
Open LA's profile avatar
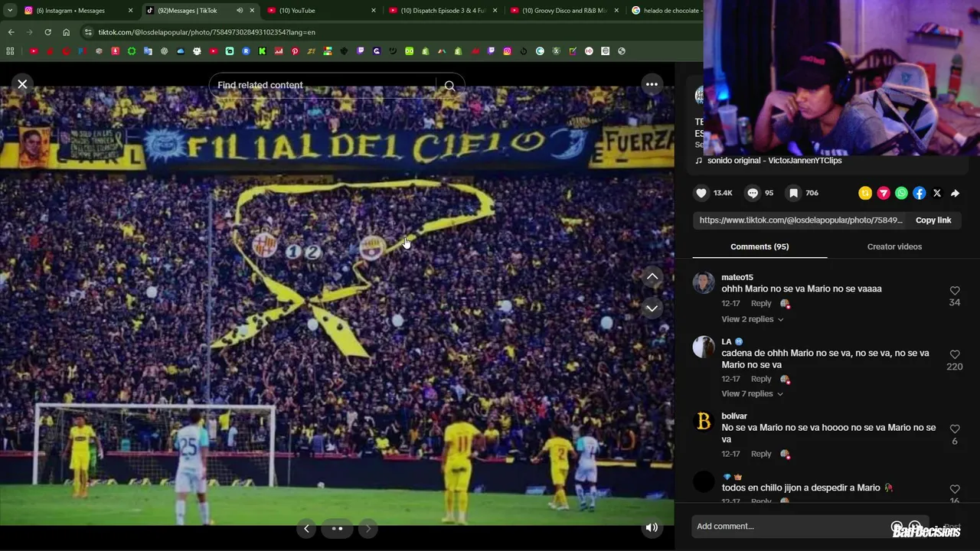pyautogui.click(x=704, y=347)
